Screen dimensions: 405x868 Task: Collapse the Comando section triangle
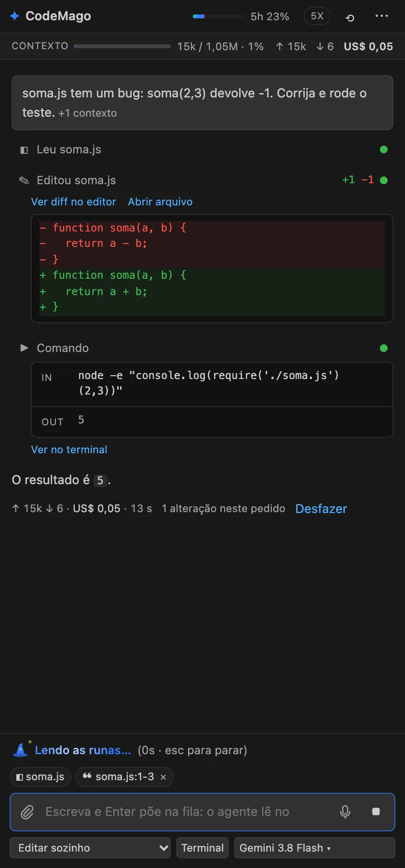point(24,348)
